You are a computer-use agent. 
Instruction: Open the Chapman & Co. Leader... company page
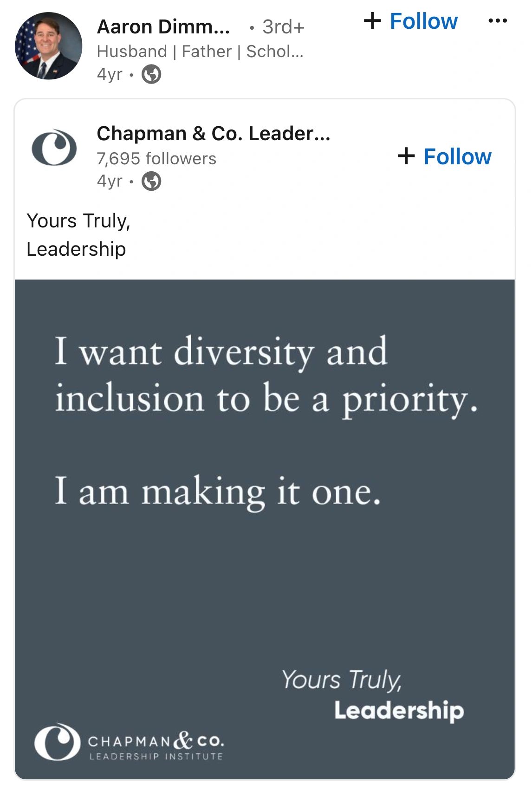(214, 134)
